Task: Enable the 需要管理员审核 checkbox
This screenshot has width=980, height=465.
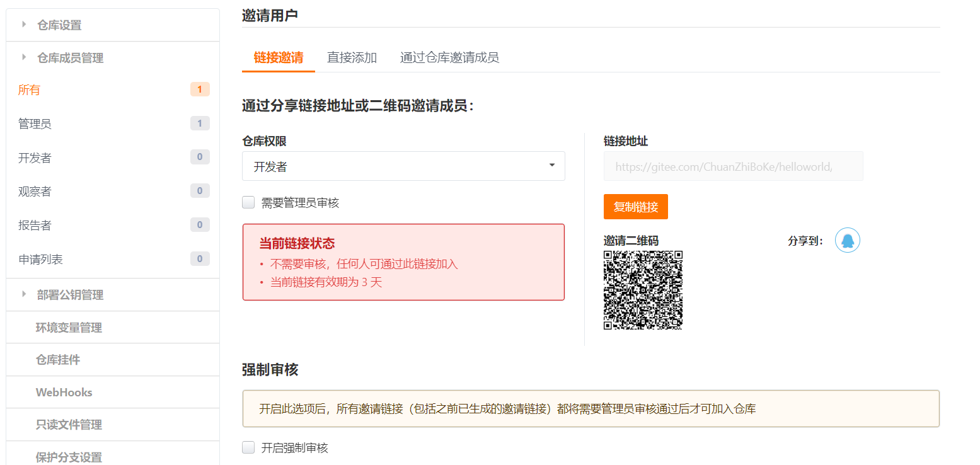Action: [248, 202]
